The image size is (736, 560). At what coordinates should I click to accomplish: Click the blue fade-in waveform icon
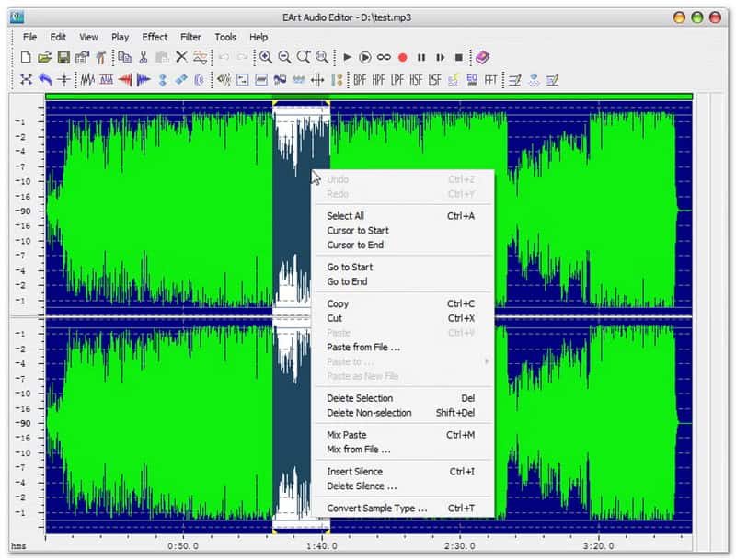coord(144,80)
